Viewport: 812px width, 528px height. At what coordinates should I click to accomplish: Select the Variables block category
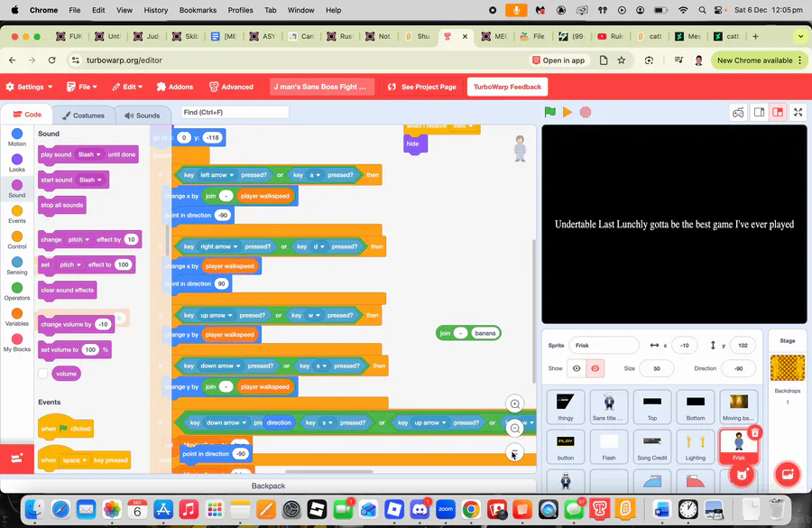click(17, 317)
